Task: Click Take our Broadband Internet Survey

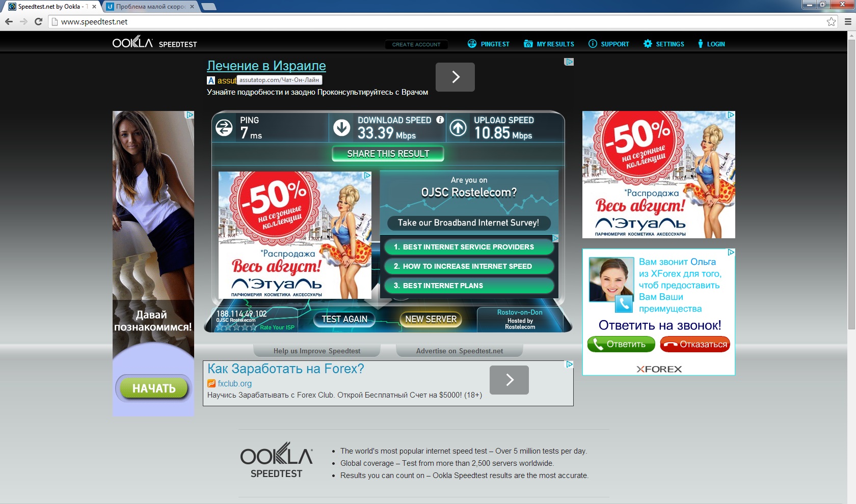Action: tap(468, 222)
